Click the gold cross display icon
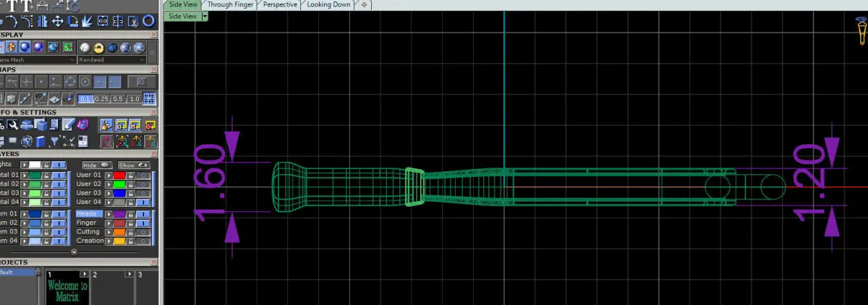Viewport: 868px width, 305px height. (x=12, y=47)
